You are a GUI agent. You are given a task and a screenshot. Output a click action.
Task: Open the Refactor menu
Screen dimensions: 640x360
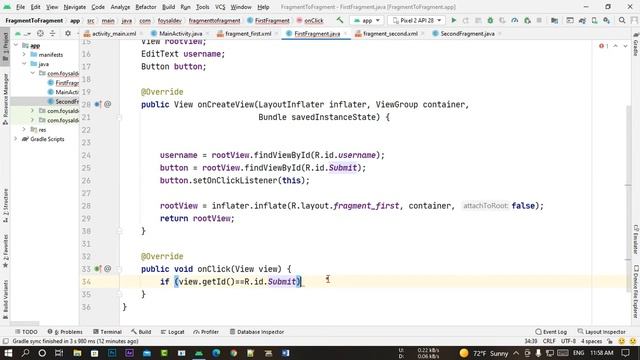(146, 7)
